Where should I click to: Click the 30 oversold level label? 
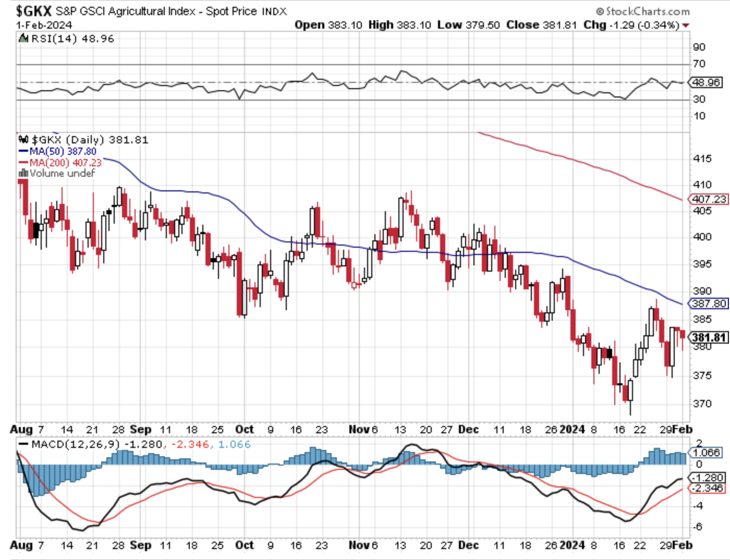click(x=699, y=99)
